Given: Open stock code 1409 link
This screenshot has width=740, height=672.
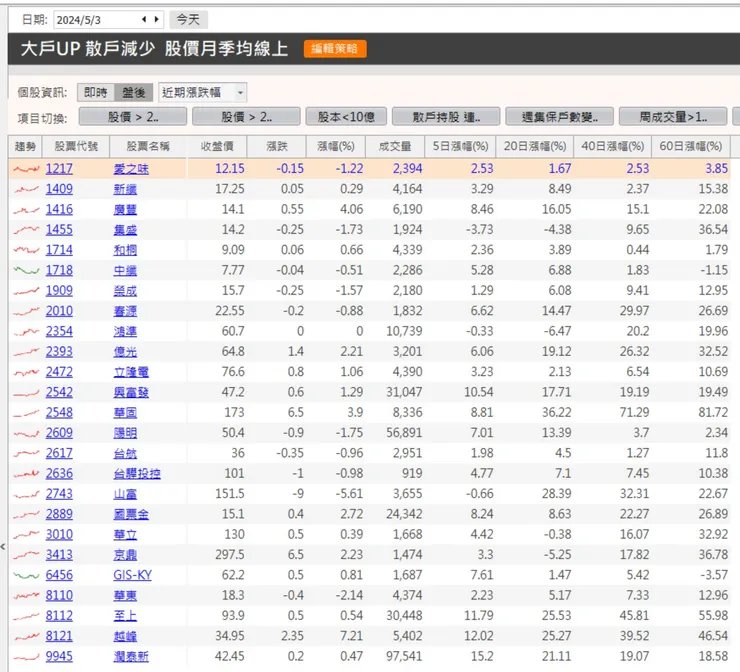Looking at the screenshot, I should pos(59,189).
